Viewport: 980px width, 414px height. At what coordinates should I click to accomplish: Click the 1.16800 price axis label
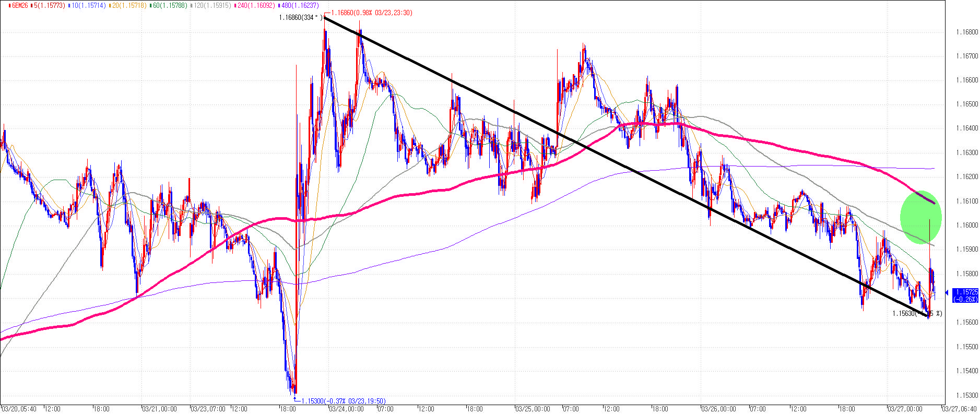[967, 32]
